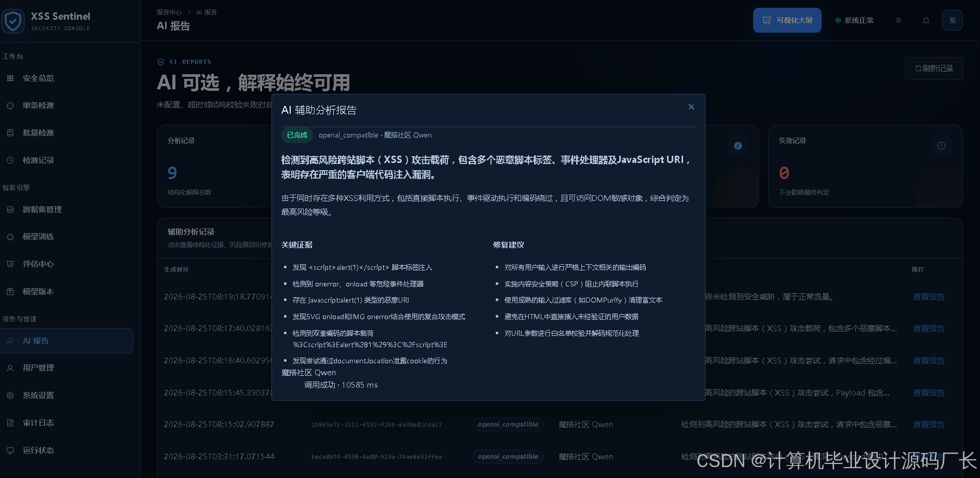Click 调用成功 · 10585 ms text
Screen dimensions: 980x478
pyautogui.click(x=341, y=385)
